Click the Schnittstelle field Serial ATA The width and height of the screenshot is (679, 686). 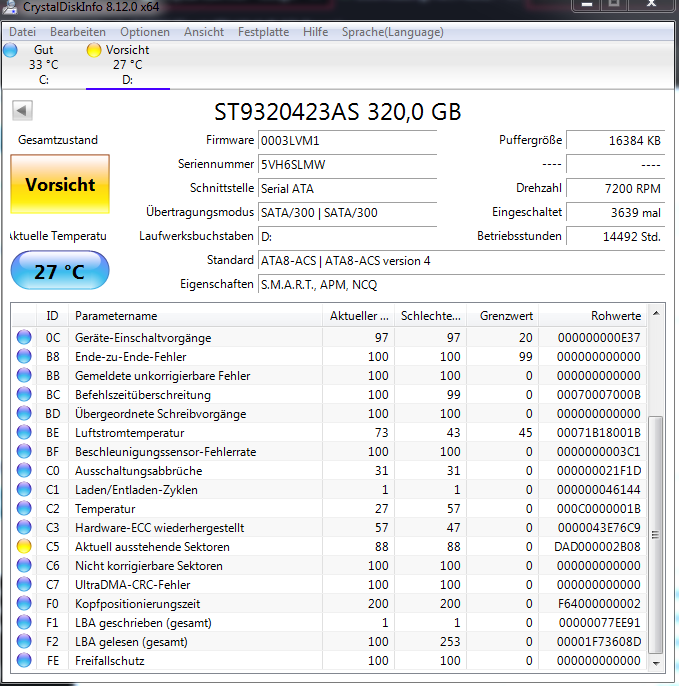[347, 189]
